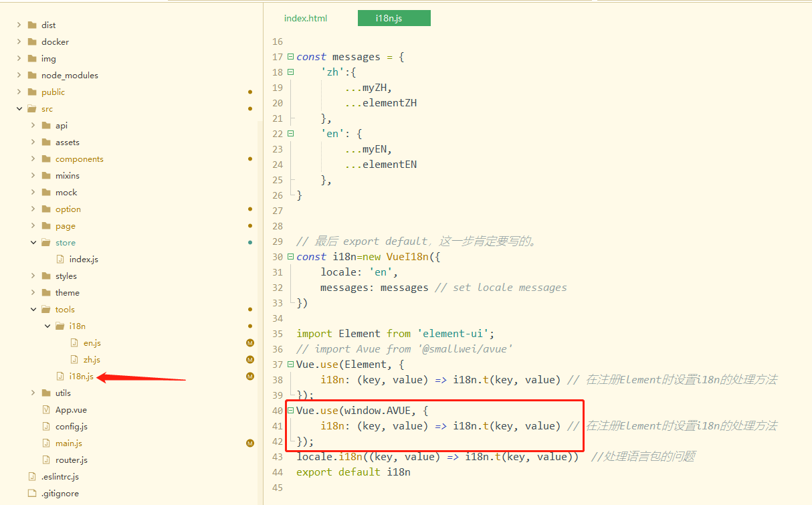Collapse the i18n folder chevron
The width and height of the screenshot is (812, 505).
click(x=47, y=326)
